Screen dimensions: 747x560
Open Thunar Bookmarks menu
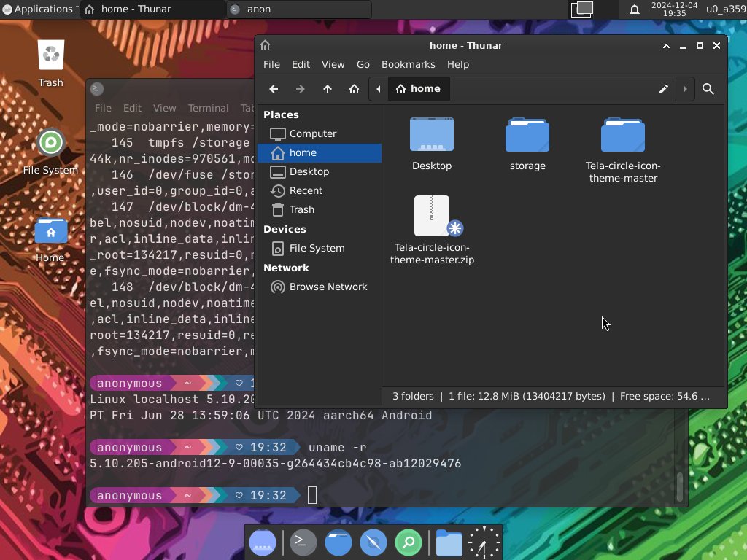coord(409,64)
